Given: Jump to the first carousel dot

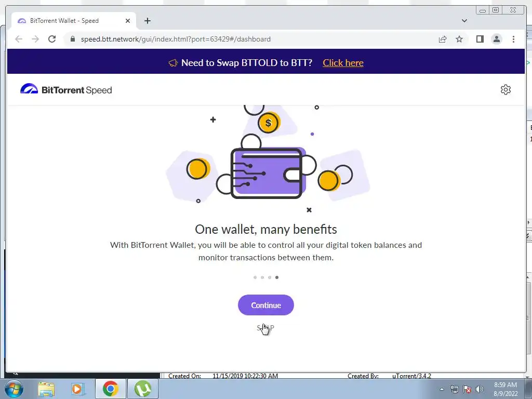Looking at the screenshot, I should [255, 277].
